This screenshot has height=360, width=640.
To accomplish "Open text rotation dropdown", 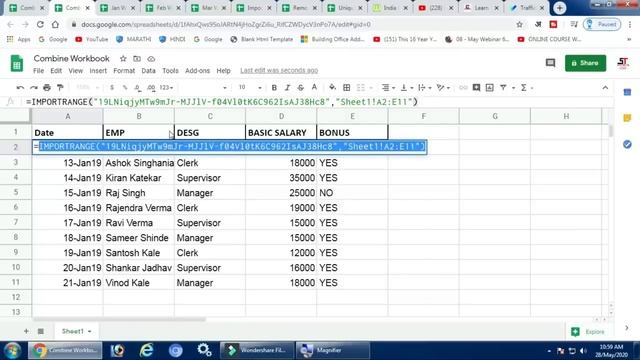I will tap(443, 88).
